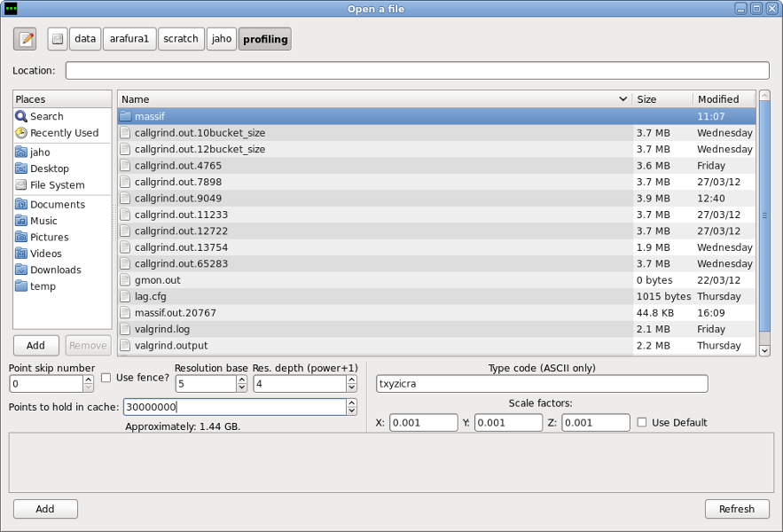Go to the arafura1 path segment
This screenshot has width=783, height=532.
tap(129, 39)
